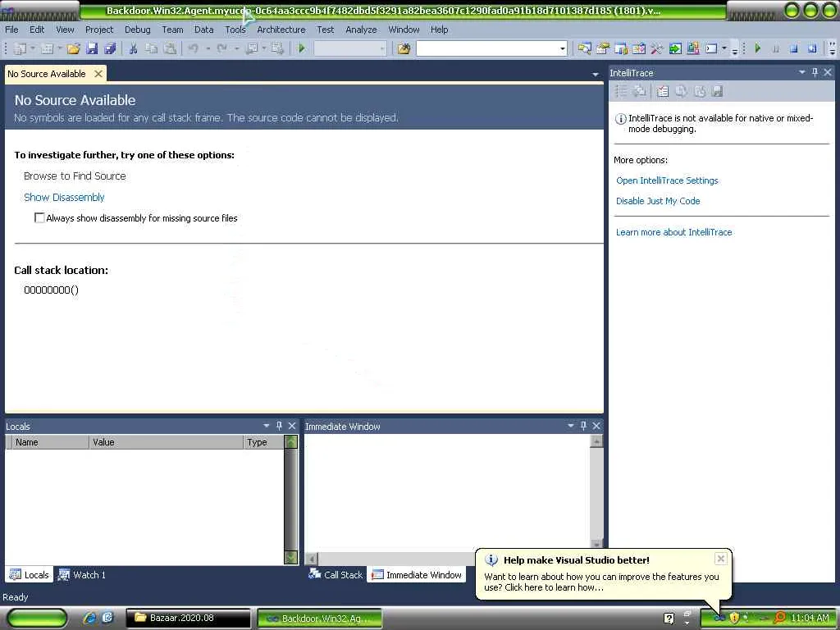
Task: Click the Restart debugging icon
Action: pyautogui.click(x=812, y=48)
